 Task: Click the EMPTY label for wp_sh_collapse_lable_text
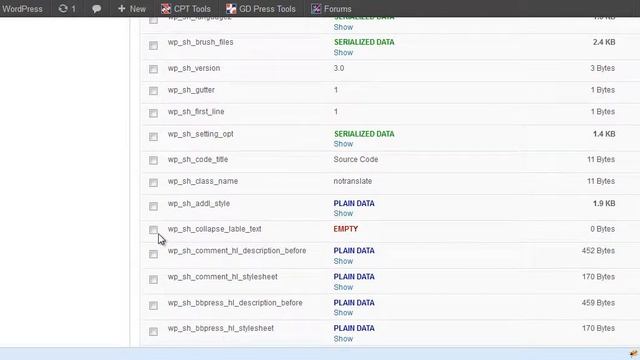click(x=346, y=229)
